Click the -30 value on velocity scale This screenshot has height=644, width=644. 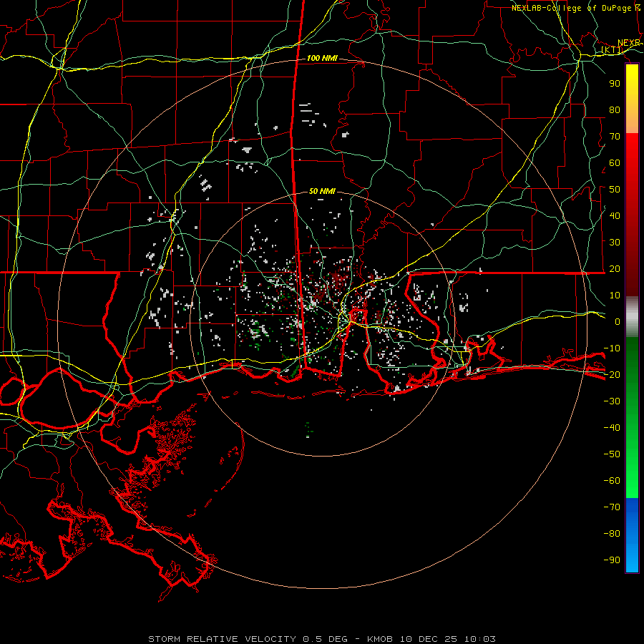(x=612, y=401)
